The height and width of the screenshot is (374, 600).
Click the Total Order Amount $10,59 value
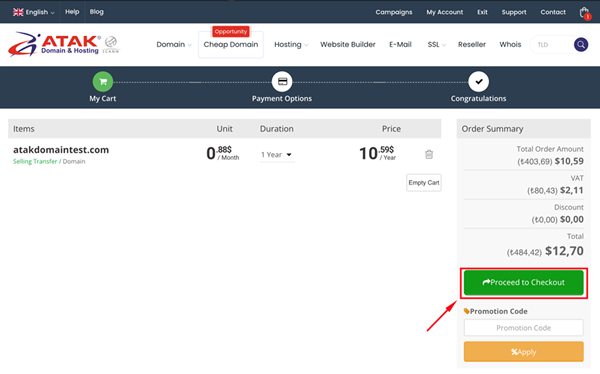(569, 161)
